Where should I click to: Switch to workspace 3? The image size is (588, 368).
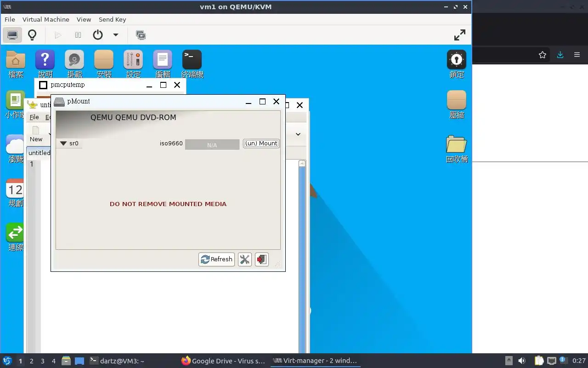tap(43, 361)
